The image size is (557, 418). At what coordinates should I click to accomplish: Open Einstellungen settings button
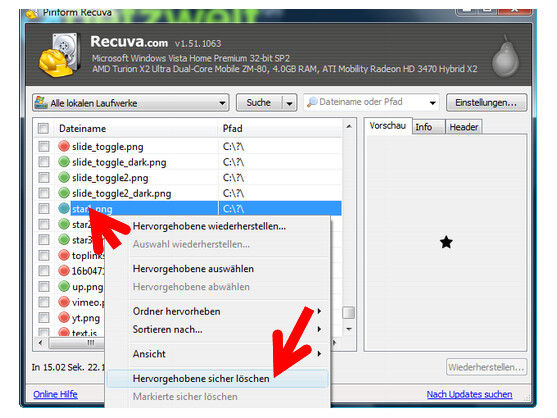point(486,103)
